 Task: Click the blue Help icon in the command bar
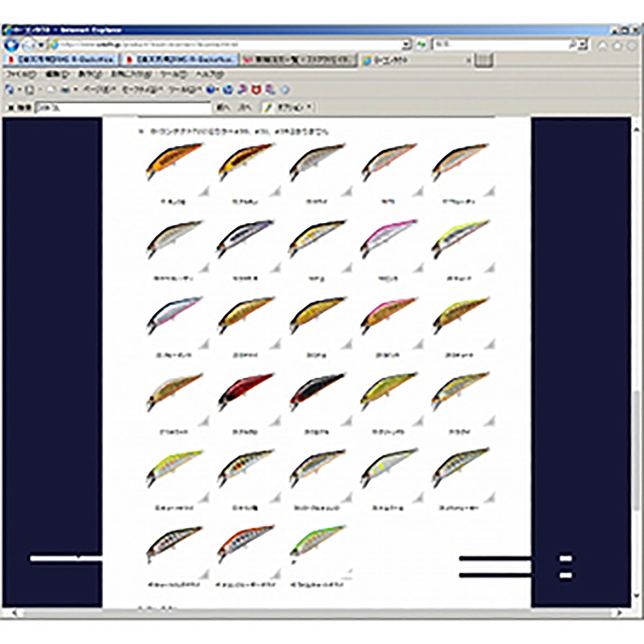click(211, 90)
